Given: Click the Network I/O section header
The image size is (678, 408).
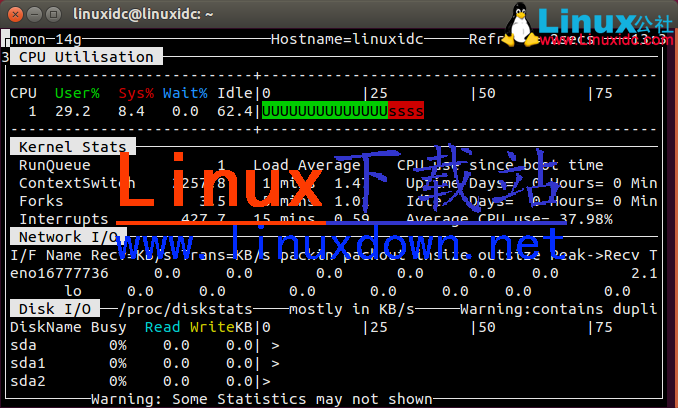Looking at the screenshot, I should [68, 237].
